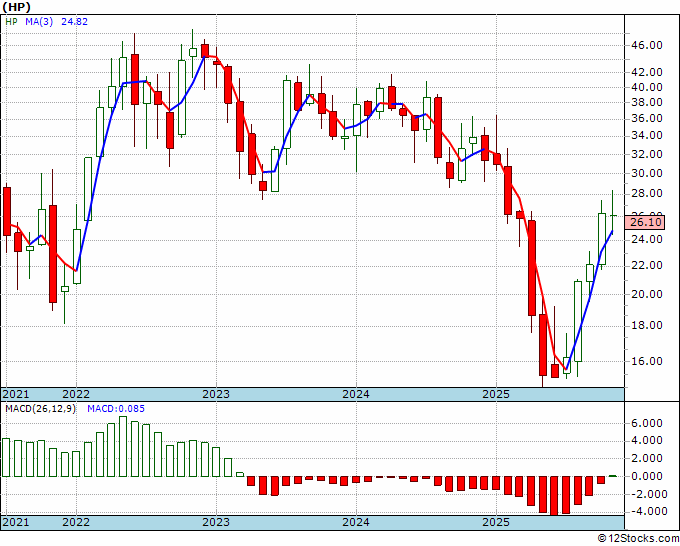Click the 16.00 price axis label
This screenshot has height=546, width=680.
[646, 361]
